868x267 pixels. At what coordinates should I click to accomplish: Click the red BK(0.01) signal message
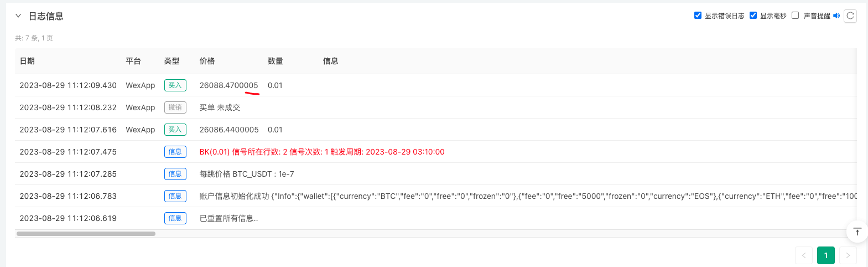(322, 152)
